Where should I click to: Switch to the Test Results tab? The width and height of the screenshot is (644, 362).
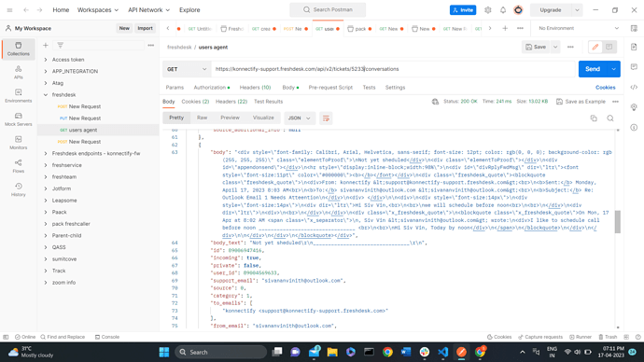click(268, 102)
